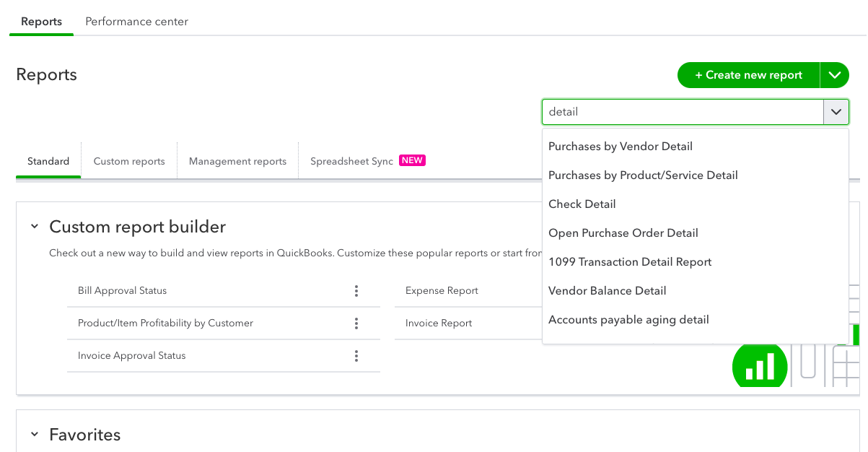The height and width of the screenshot is (452, 868).
Task: Open more options for Bill Approval Status
Action: [x=356, y=291]
